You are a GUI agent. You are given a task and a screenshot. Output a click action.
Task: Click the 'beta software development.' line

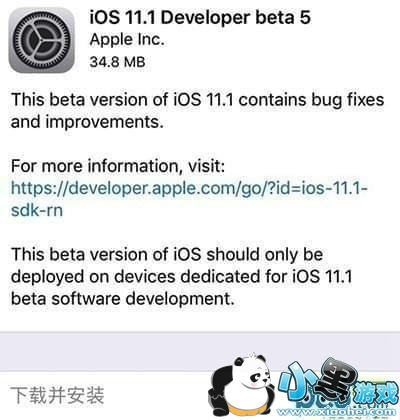(x=123, y=298)
